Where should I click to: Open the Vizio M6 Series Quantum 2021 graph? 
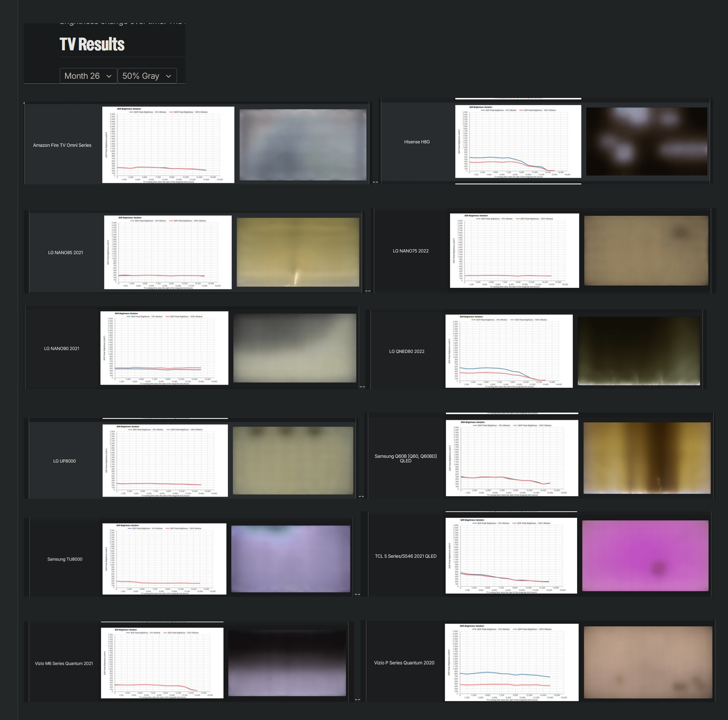coord(162,662)
